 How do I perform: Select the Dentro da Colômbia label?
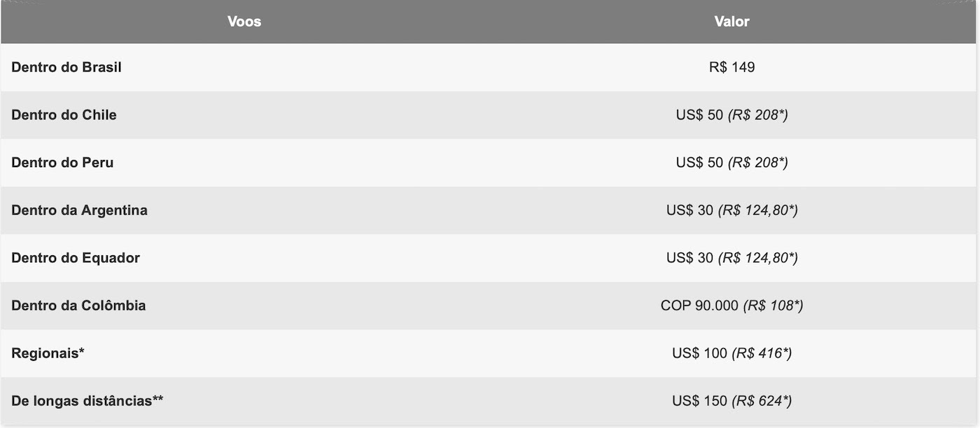click(x=78, y=305)
